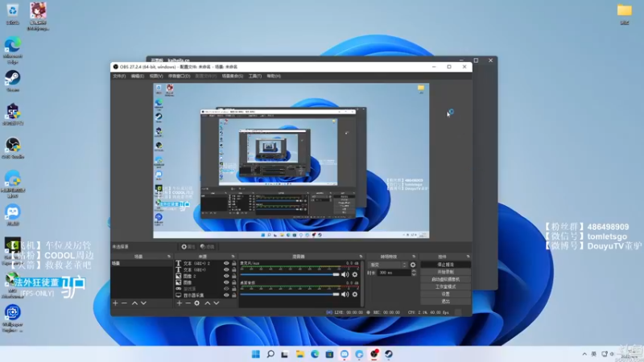
Task: Open the 停靠窗口(D) menu in OBS
Action: [179, 76]
